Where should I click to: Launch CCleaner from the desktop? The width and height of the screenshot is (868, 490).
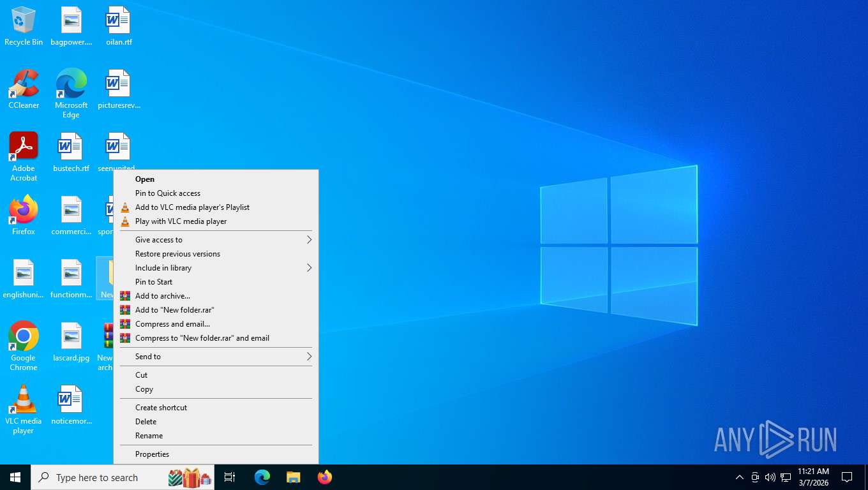[24, 89]
